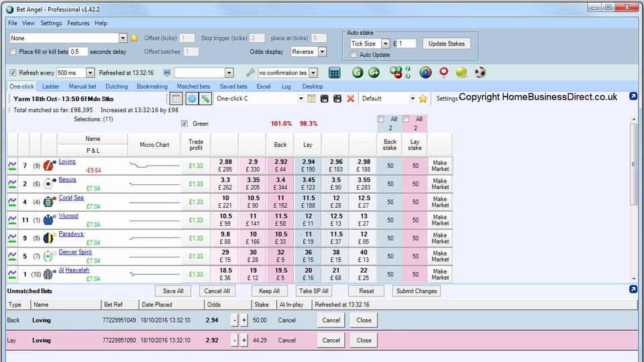Viewport: 644px width, 362px height.
Task: Click the red X delete profile icon
Action: (350, 99)
